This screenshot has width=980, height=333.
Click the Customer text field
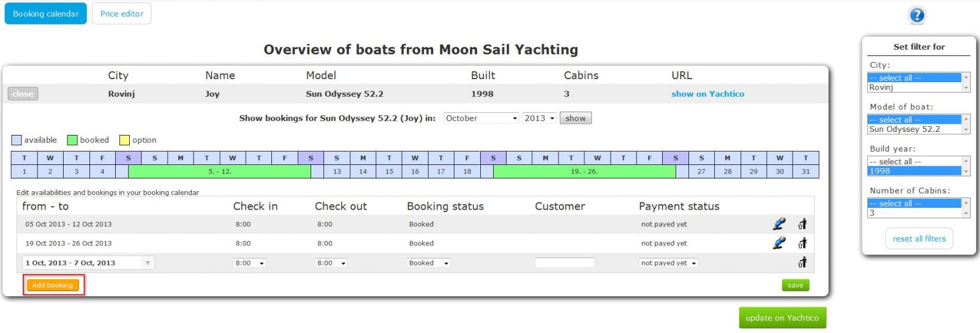point(564,263)
